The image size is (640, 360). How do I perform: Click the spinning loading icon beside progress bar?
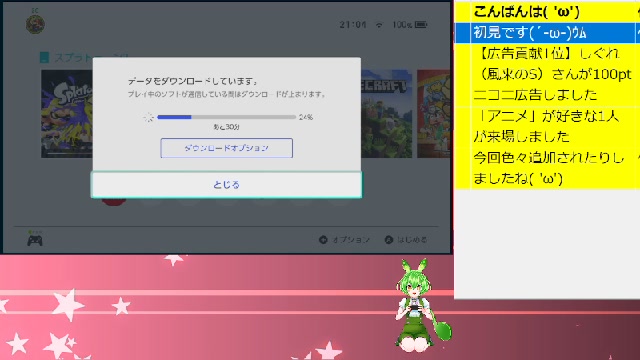149,118
